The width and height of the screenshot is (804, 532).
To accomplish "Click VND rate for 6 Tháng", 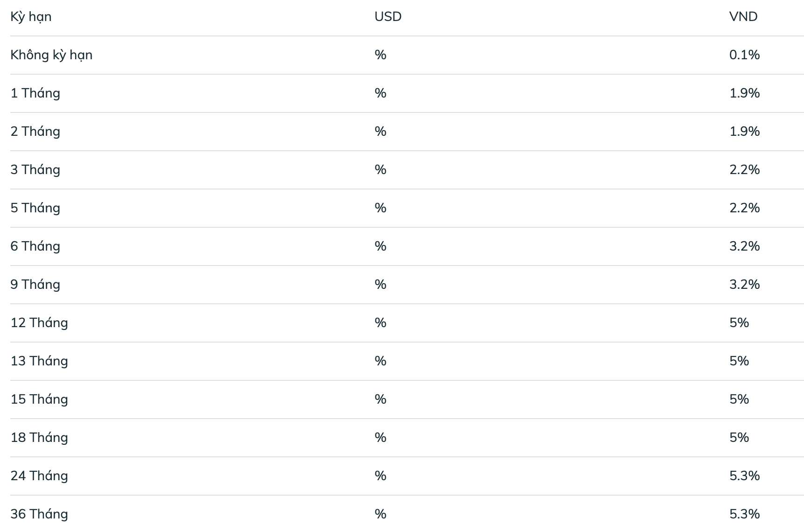I will (x=744, y=246).
